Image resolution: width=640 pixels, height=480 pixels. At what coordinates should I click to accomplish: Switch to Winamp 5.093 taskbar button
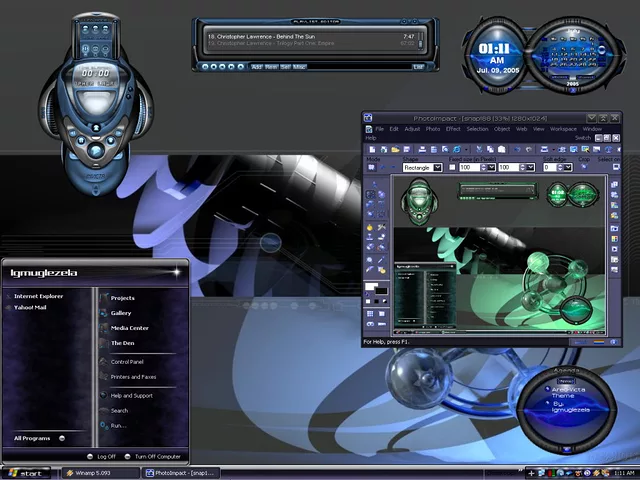(100, 473)
